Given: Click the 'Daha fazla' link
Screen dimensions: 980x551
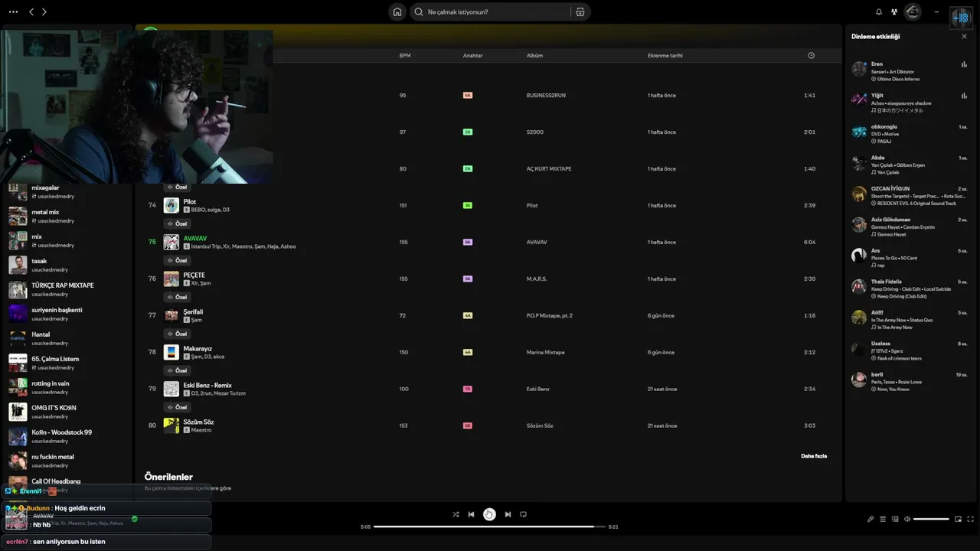Looking at the screenshot, I should click(814, 456).
